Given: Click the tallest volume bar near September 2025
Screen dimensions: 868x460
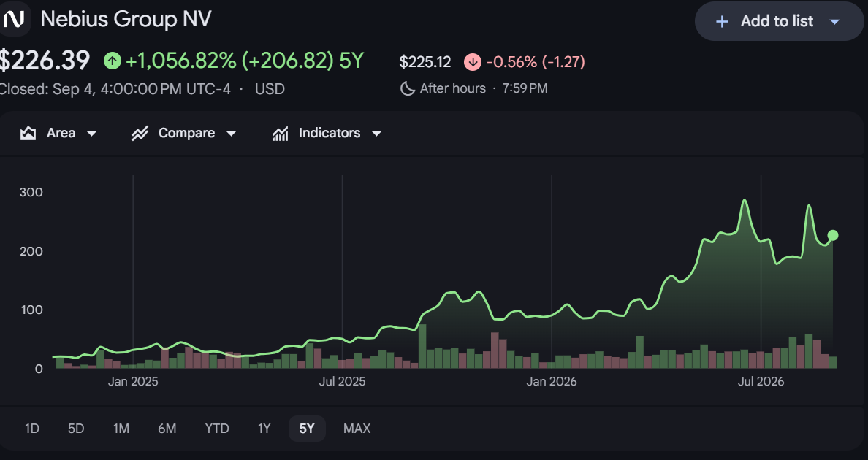Looking at the screenshot, I should [422, 346].
